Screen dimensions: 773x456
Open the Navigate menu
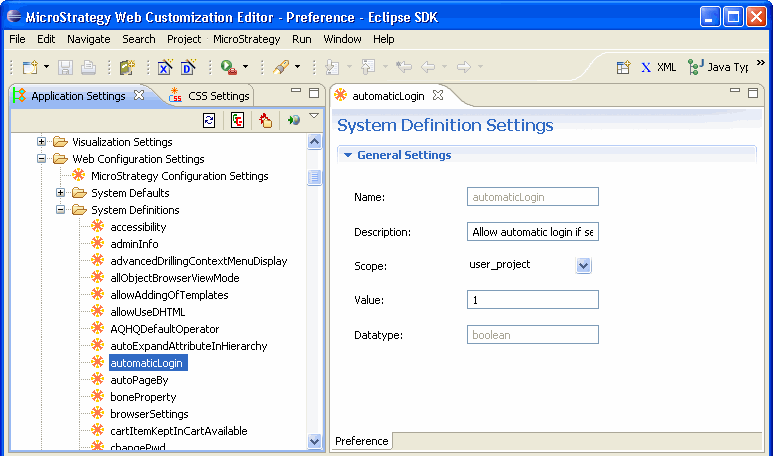tap(89, 39)
